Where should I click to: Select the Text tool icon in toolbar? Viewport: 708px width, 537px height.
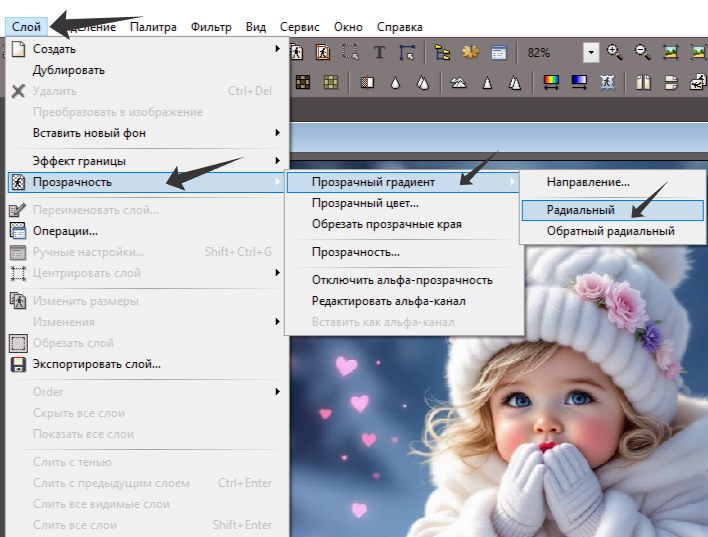380,52
